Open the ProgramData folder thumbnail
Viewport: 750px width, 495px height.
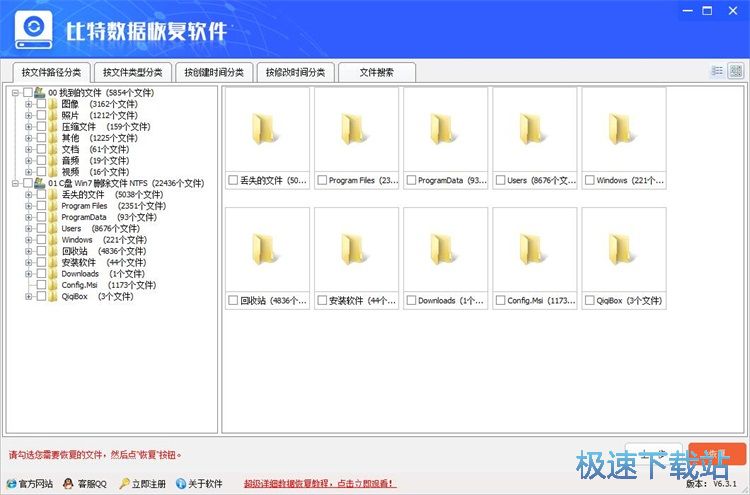pos(446,130)
